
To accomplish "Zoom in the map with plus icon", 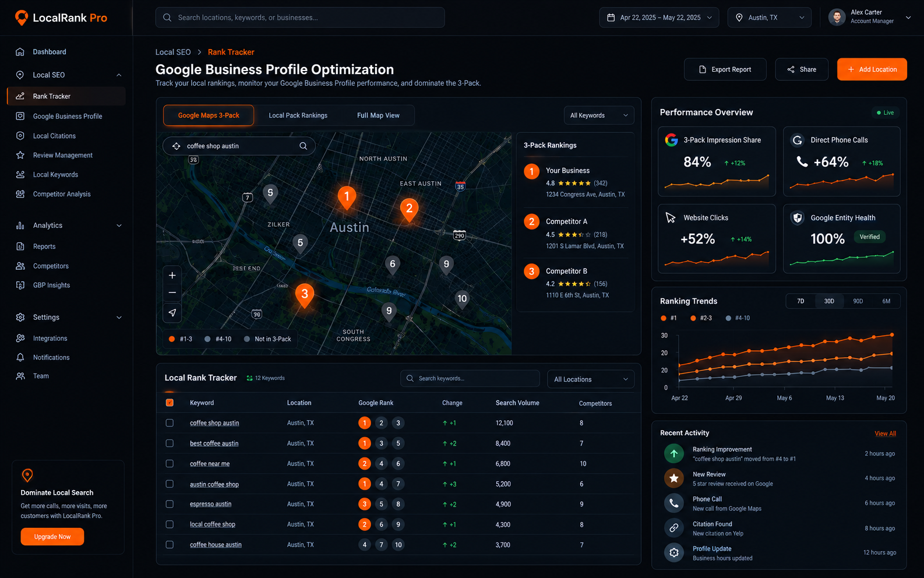I will coord(172,275).
